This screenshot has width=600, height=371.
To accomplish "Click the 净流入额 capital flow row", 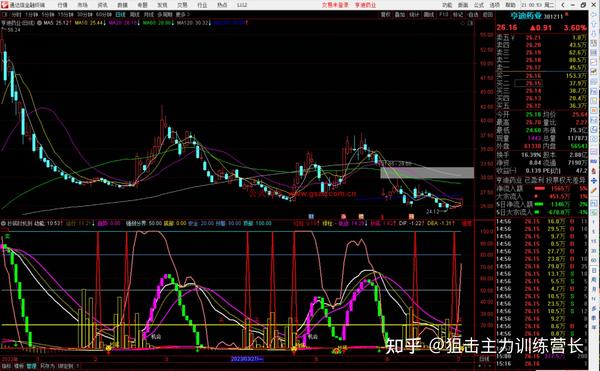I will 541,189.
